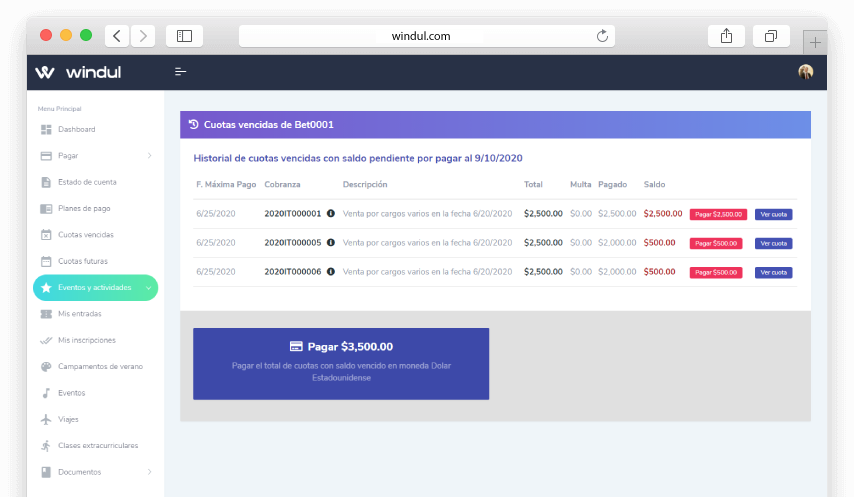854x497 pixels.
Task: Click the Windul logo
Action: 77,72
